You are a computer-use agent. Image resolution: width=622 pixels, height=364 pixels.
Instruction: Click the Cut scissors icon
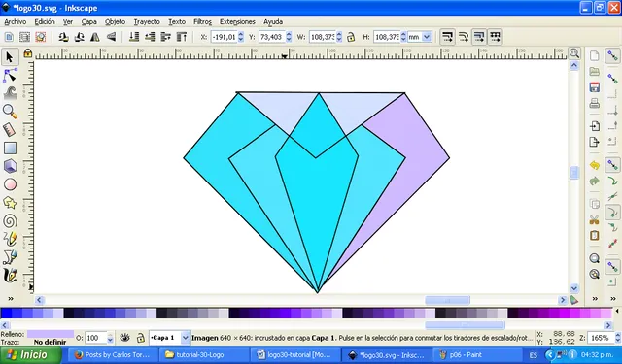(x=594, y=219)
